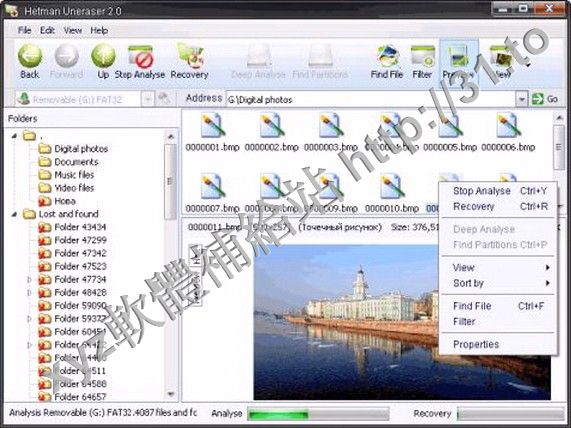Screen dimensions: 571x428
Task: Launch Recovery from the toolbar
Action: pos(190,56)
